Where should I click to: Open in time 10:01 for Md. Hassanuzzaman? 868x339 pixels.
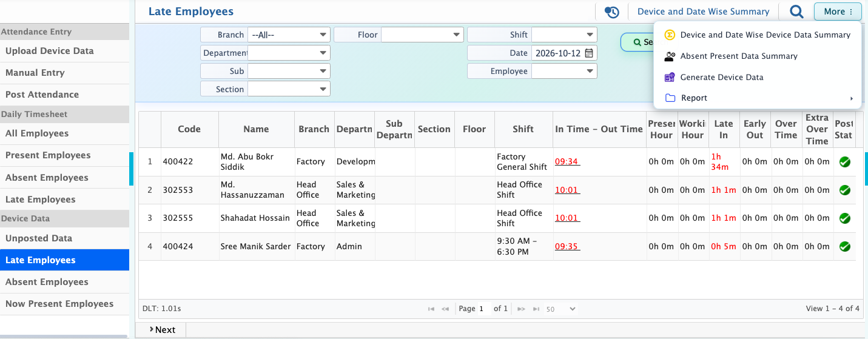tap(567, 190)
